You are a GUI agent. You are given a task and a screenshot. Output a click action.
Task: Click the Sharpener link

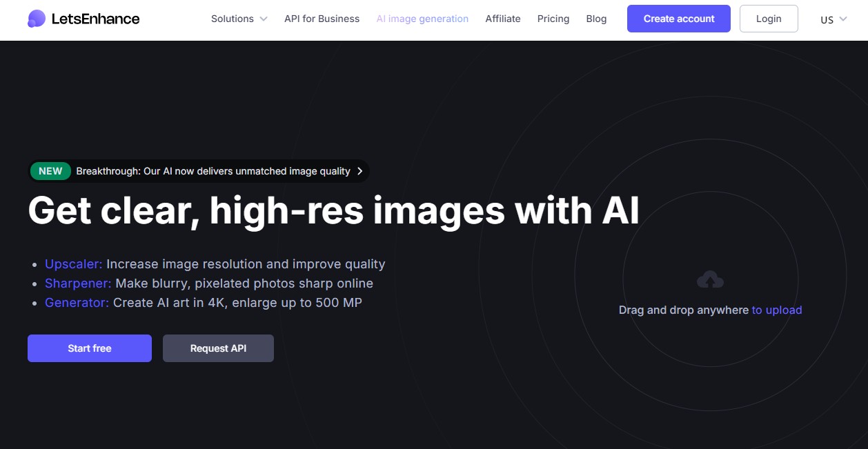click(x=77, y=283)
